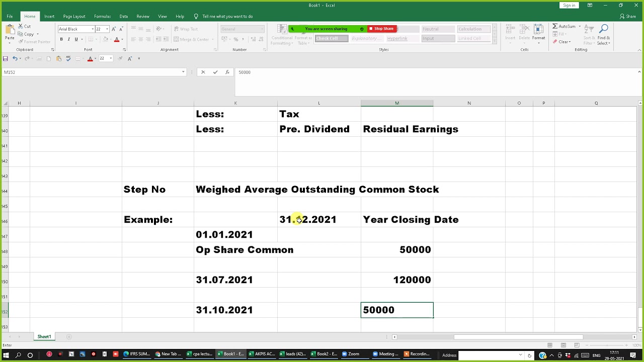The height and width of the screenshot is (362, 644).
Task: Click Save icon in Quick Access Toolbar
Action: pyautogui.click(x=5, y=59)
